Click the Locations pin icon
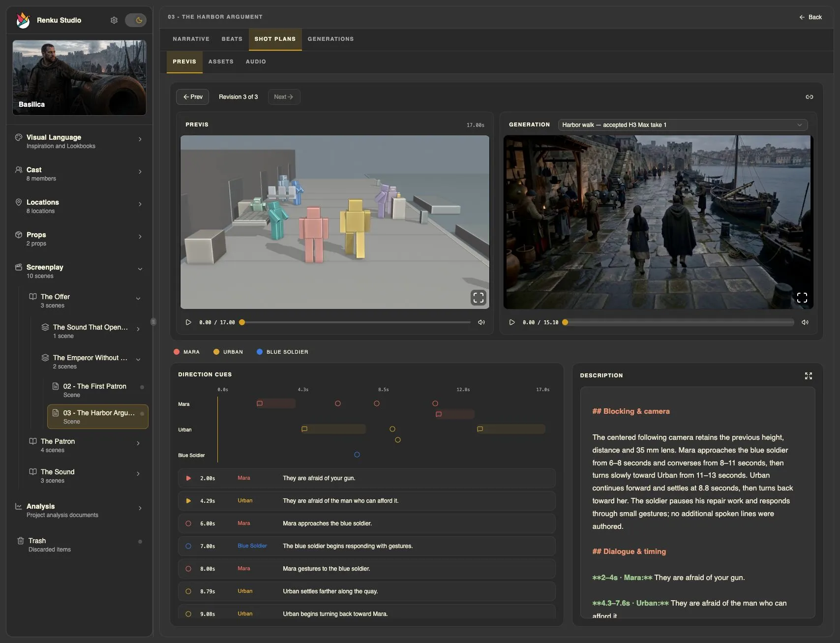 click(19, 202)
